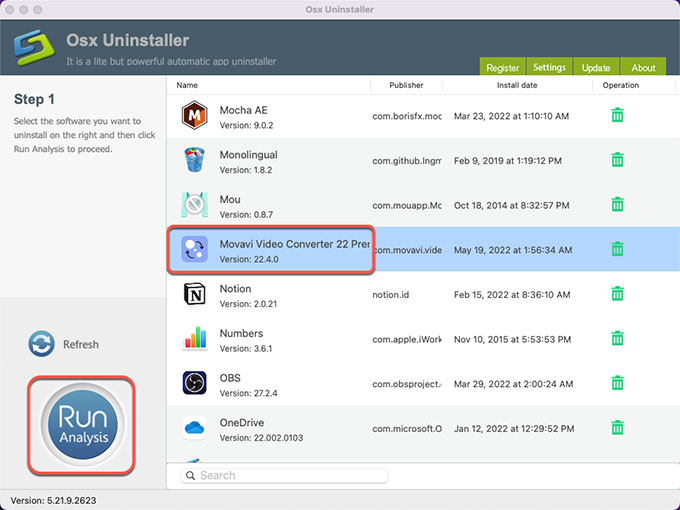Viewport: 680px width, 510px height.
Task: Click date Mar 29, 2022 at 2:00:24 AM
Action: click(x=513, y=384)
